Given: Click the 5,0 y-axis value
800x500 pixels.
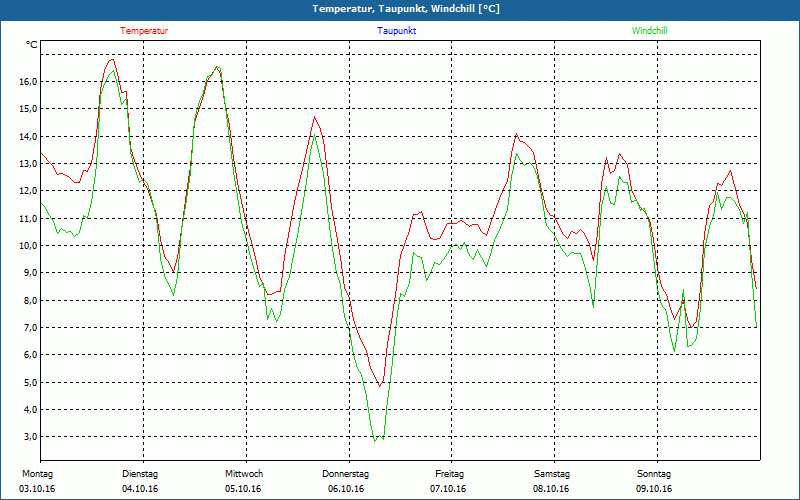Looking at the screenshot, I should point(30,382).
